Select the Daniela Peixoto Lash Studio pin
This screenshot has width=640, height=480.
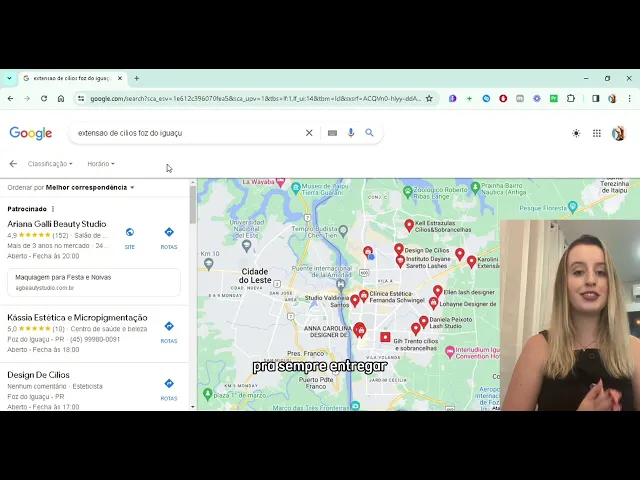[424, 322]
